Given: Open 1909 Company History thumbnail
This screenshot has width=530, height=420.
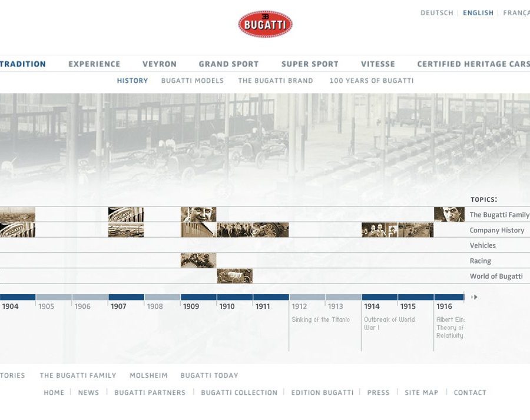Looking at the screenshot, I should pyautogui.click(x=198, y=230).
